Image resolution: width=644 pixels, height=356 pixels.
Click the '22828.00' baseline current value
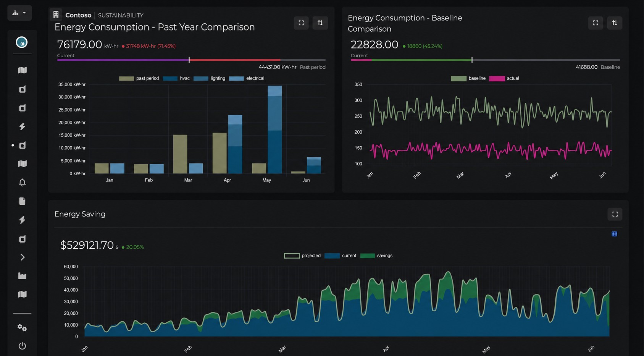374,45
